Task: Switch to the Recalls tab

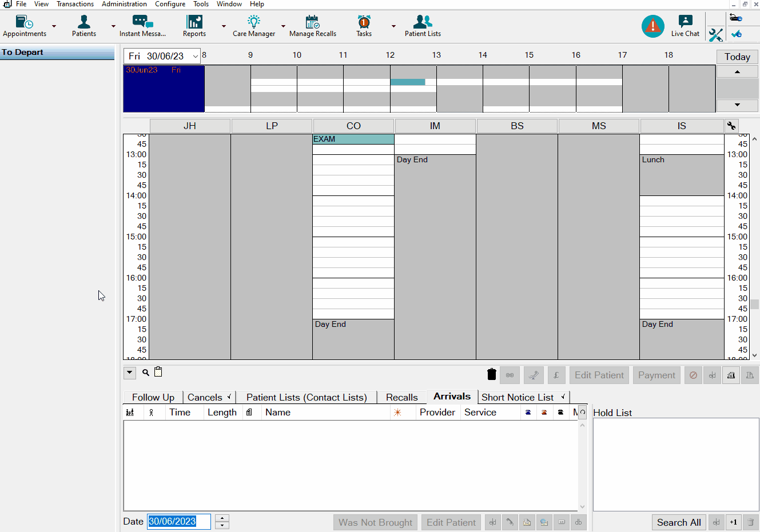Action: (x=401, y=397)
